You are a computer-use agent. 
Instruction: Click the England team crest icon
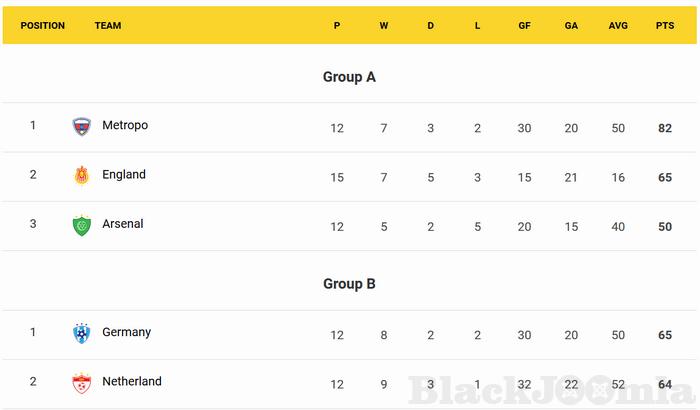(81, 175)
